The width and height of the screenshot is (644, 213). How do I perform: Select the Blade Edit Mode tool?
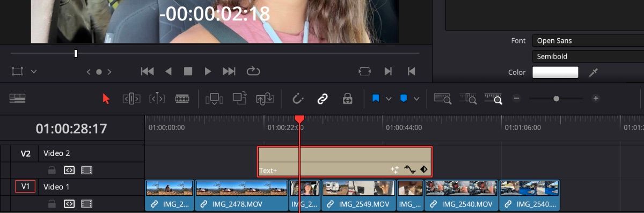click(182, 98)
